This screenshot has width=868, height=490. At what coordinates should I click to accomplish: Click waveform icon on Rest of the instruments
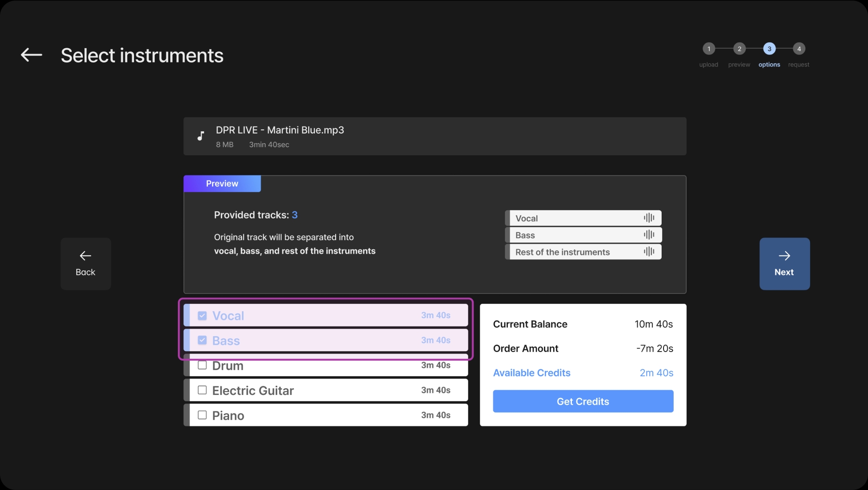tap(649, 252)
